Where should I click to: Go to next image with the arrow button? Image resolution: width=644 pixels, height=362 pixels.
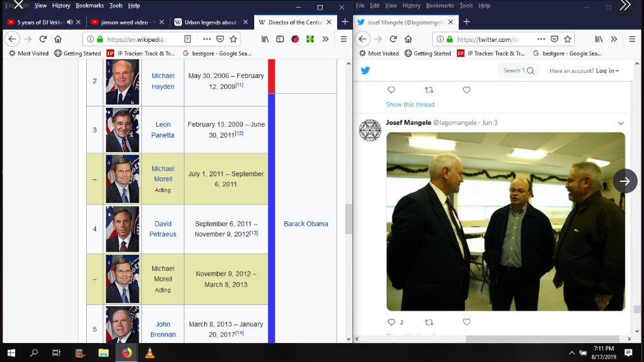(x=625, y=181)
